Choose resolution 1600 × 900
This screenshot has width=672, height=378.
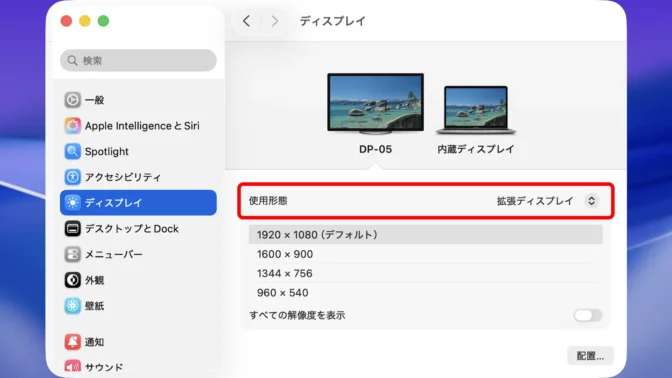426,254
